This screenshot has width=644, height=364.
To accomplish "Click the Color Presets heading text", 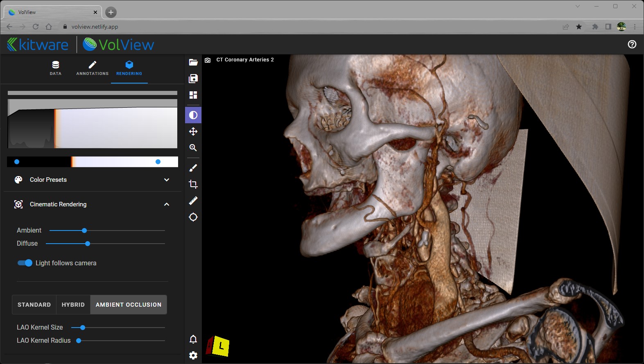I will coord(48,180).
